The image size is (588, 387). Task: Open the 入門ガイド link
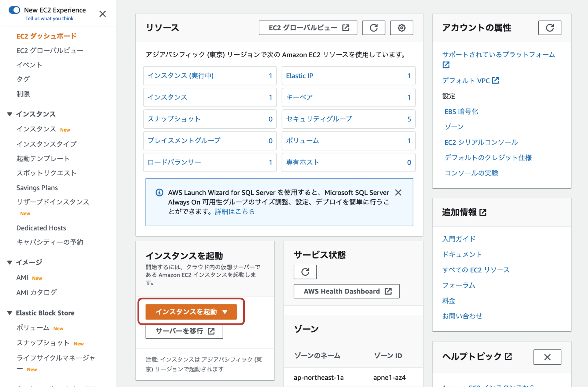(459, 239)
